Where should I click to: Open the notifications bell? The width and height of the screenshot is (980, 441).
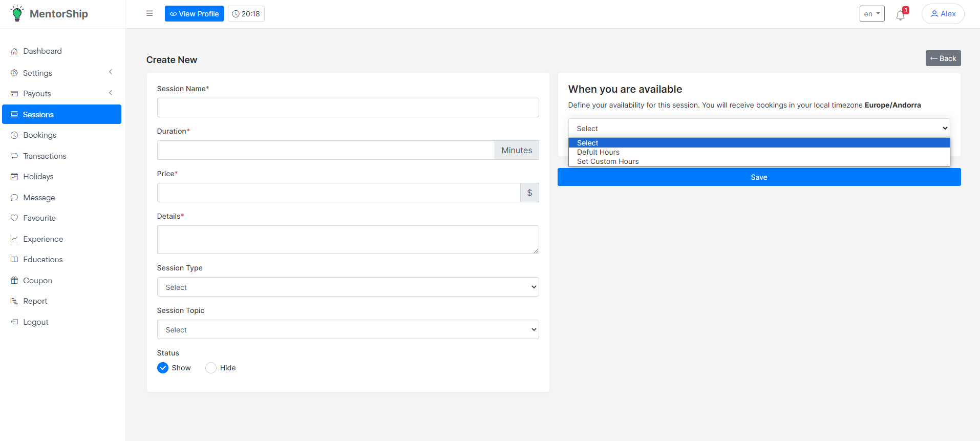(x=900, y=15)
